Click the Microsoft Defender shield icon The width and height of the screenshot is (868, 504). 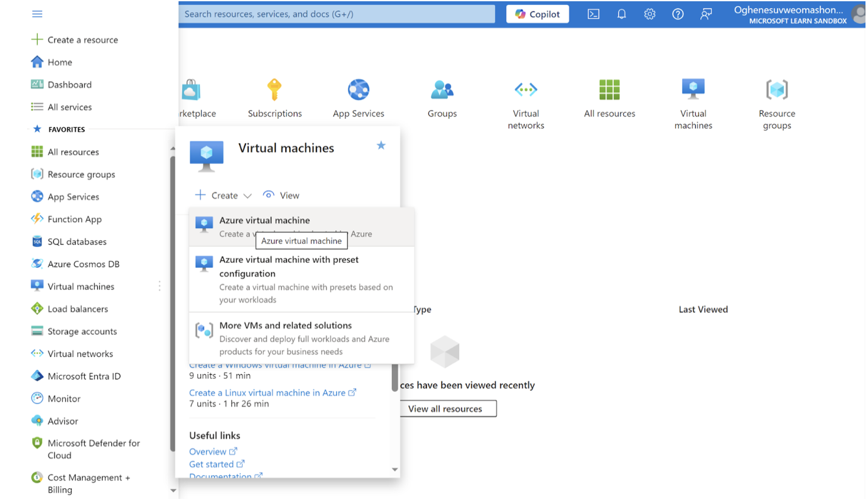37,443
